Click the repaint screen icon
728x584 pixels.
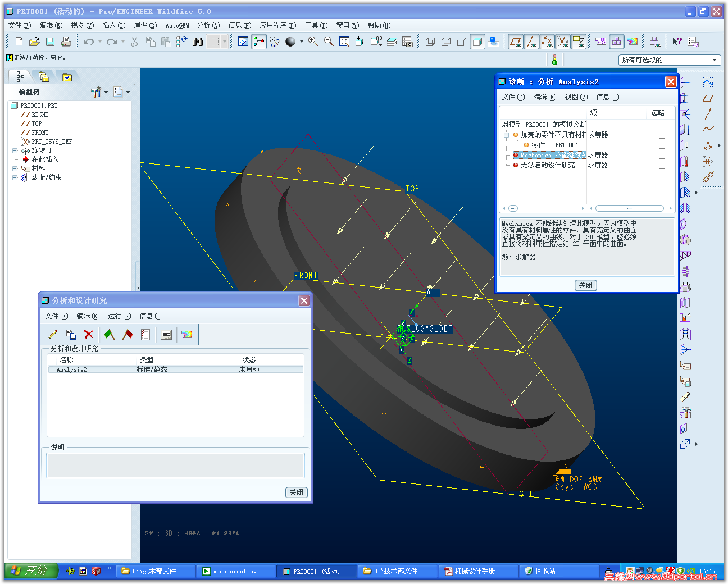coord(243,42)
